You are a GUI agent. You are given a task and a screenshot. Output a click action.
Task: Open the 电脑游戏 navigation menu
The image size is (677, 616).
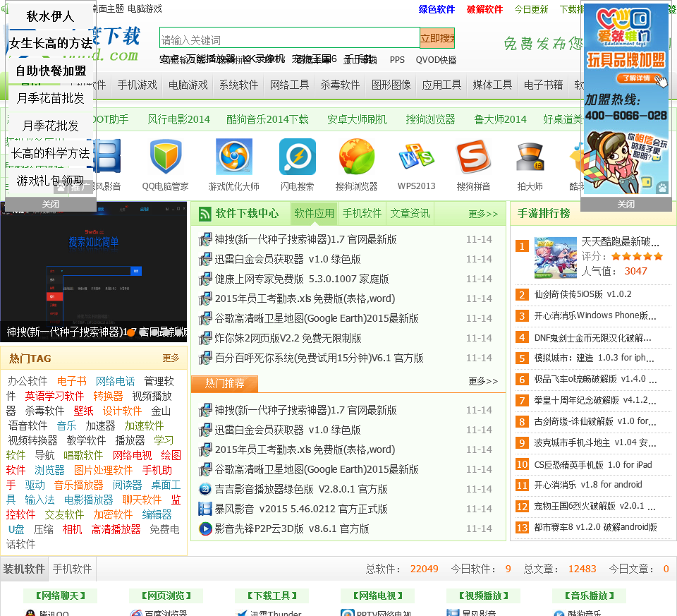(x=188, y=85)
